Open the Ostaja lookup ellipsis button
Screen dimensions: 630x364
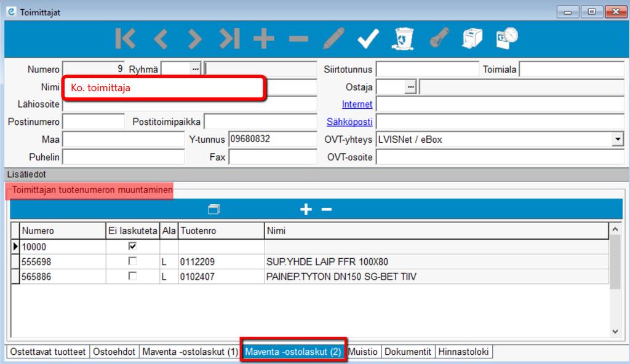click(x=410, y=87)
